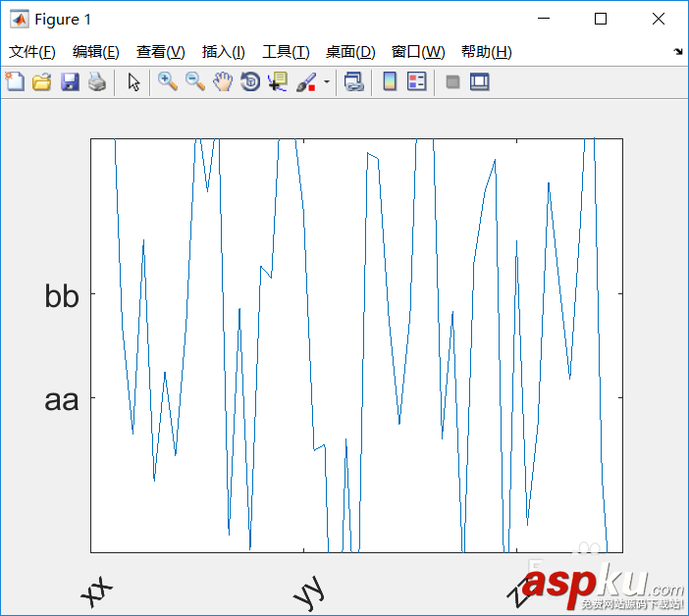The height and width of the screenshot is (616, 689).
Task: Enable the Rotate 3D tool
Action: [x=250, y=81]
